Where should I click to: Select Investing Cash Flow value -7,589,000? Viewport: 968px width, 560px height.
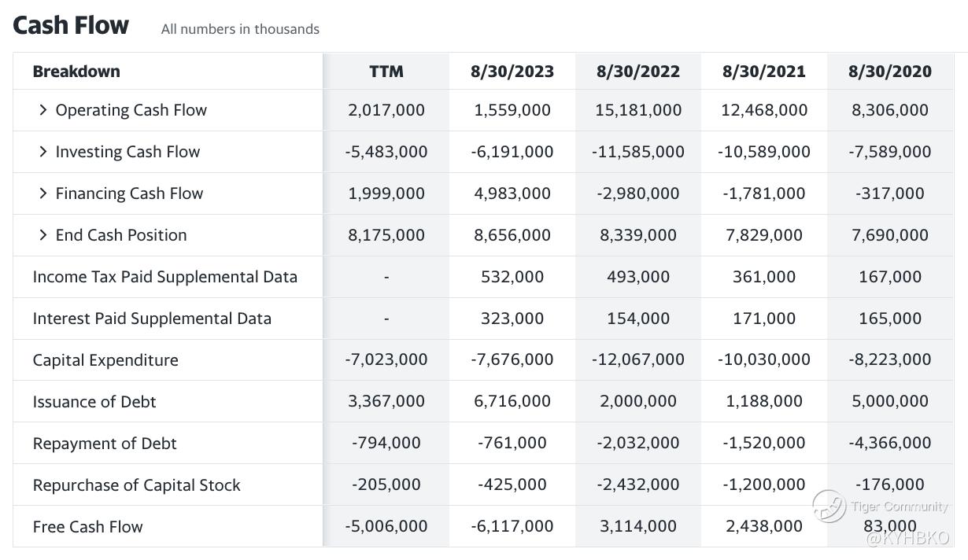point(890,152)
